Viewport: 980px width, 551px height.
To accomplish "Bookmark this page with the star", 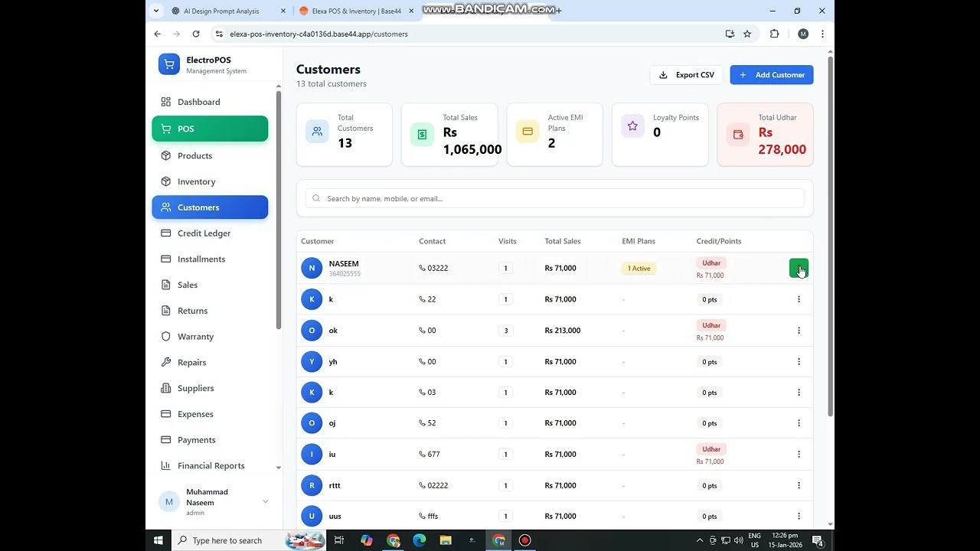I will [747, 34].
